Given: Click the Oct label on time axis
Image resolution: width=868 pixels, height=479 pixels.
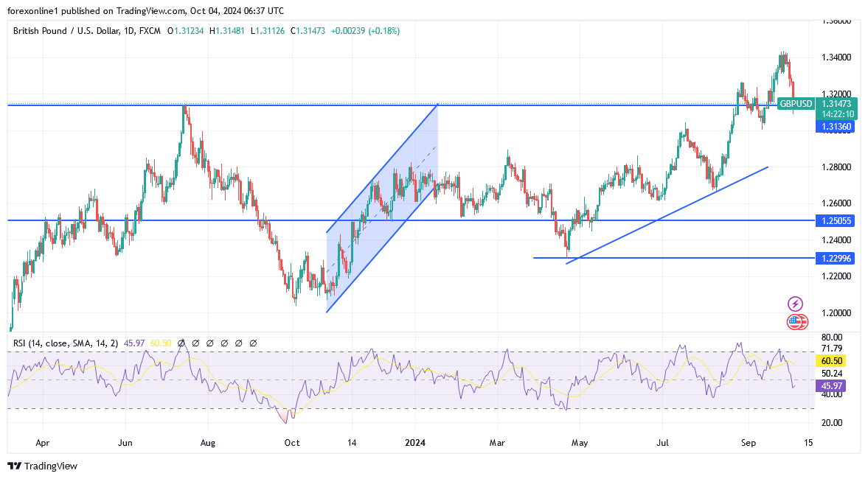Looking at the screenshot, I should [x=292, y=444].
